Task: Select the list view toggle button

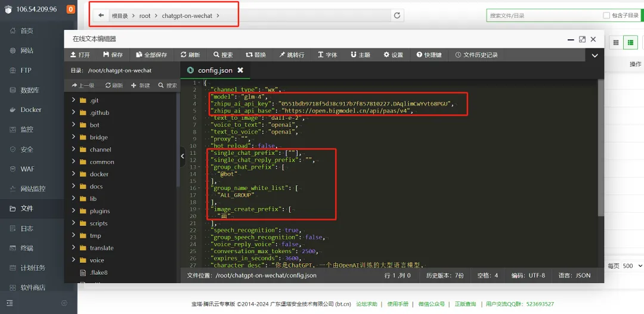Action: pyautogui.click(x=630, y=42)
